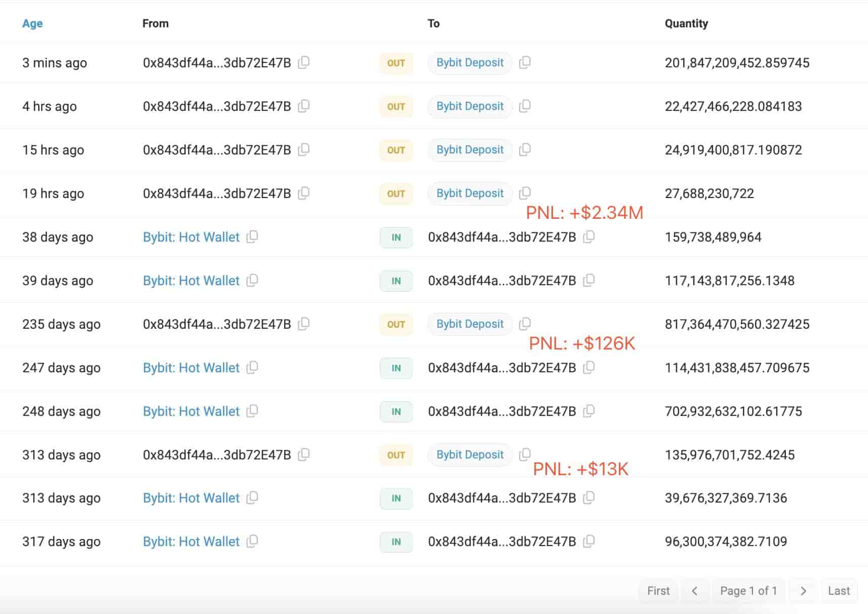Copy the sender address in the 15 hrs ago row
The width and height of the screenshot is (868, 614).
(304, 150)
